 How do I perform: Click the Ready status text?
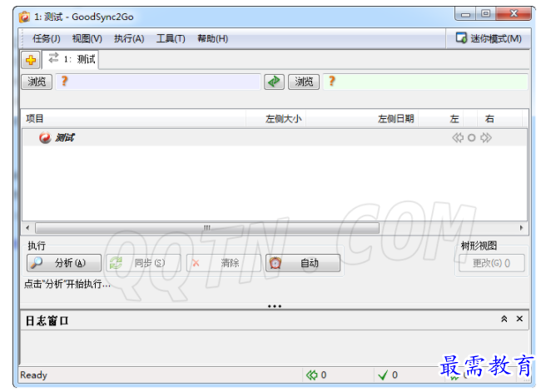click(x=33, y=375)
